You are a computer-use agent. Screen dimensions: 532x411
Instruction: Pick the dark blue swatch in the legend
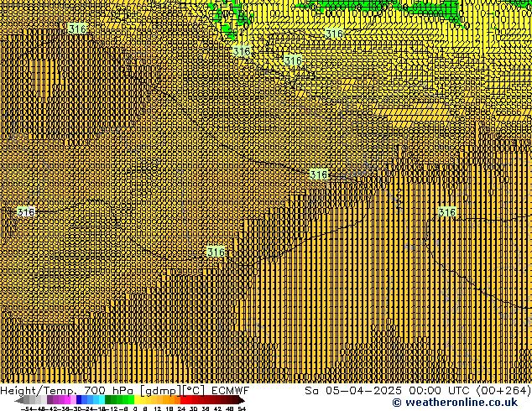79,400
